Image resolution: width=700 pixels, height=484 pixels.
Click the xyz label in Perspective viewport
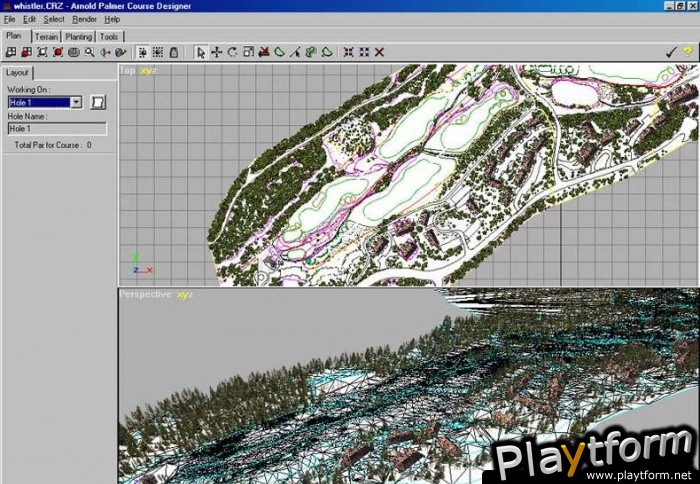click(185, 295)
